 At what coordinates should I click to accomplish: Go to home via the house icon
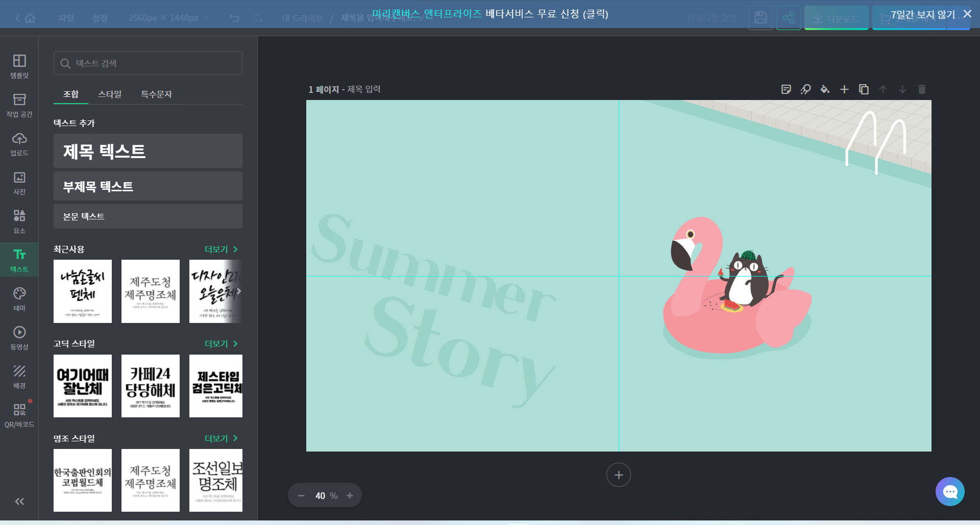click(30, 18)
